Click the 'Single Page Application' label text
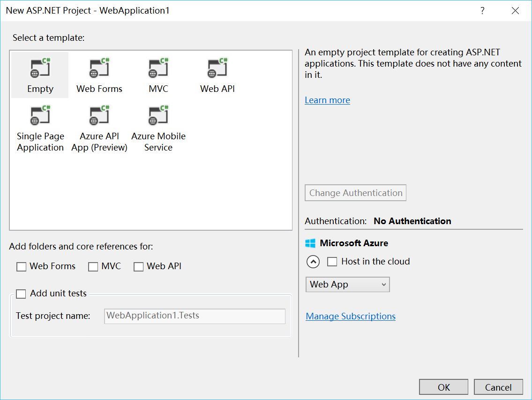The image size is (532, 400). click(x=40, y=142)
